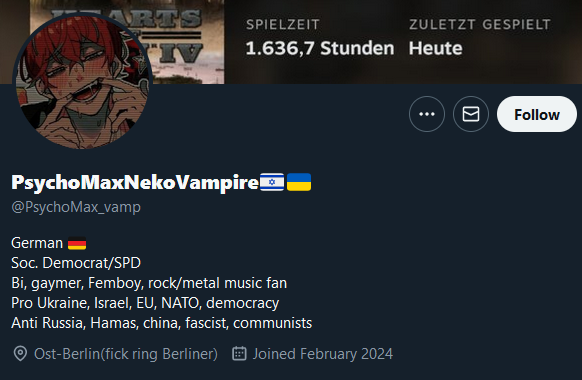Click the Heute last played value

(x=435, y=48)
